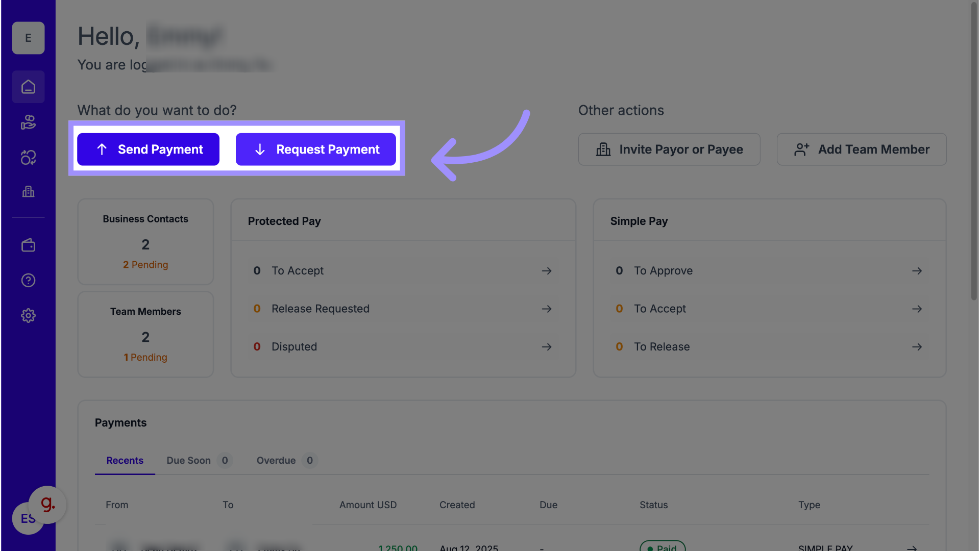The width and height of the screenshot is (980, 551).
Task: Expand Protected Pay To Accept arrow
Action: pos(547,271)
